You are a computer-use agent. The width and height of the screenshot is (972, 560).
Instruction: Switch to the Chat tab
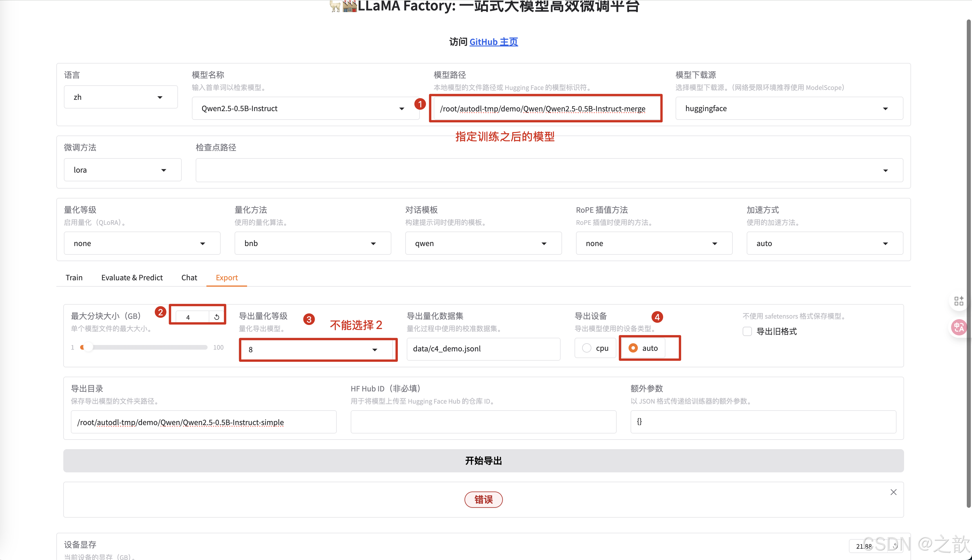189,277
